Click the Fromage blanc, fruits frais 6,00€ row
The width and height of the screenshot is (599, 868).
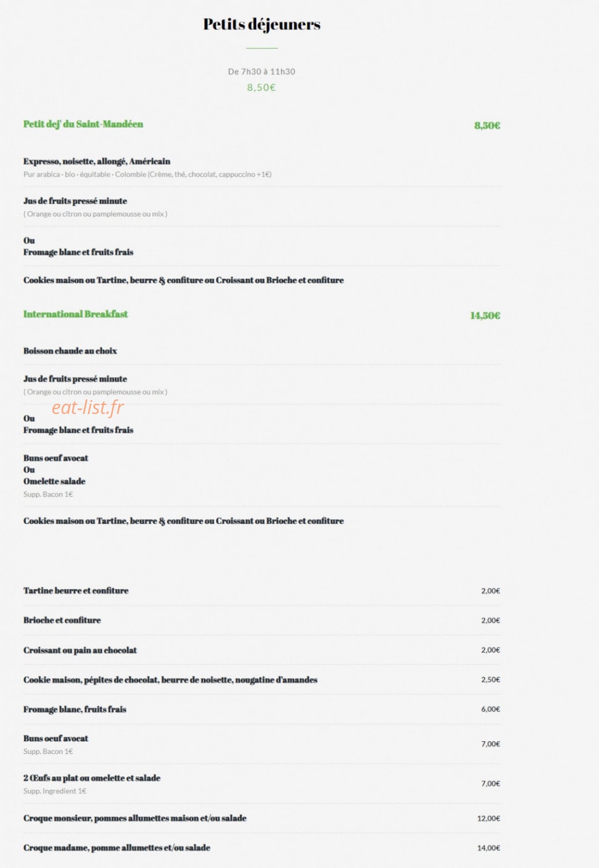(x=262, y=709)
